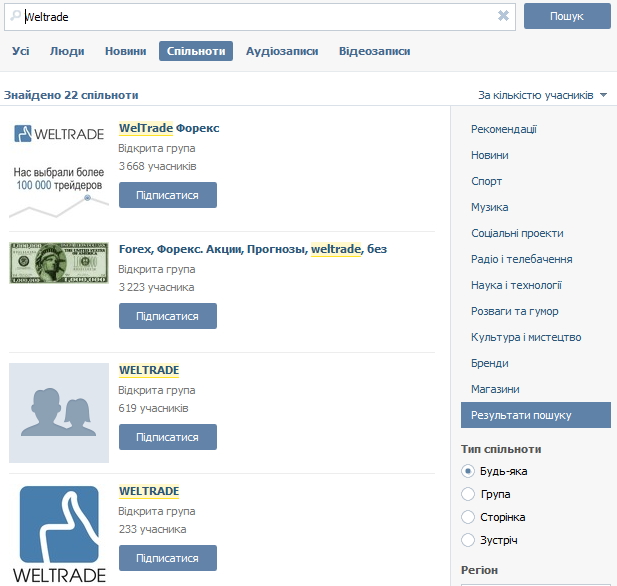Select the Спільноти tab

196,51
